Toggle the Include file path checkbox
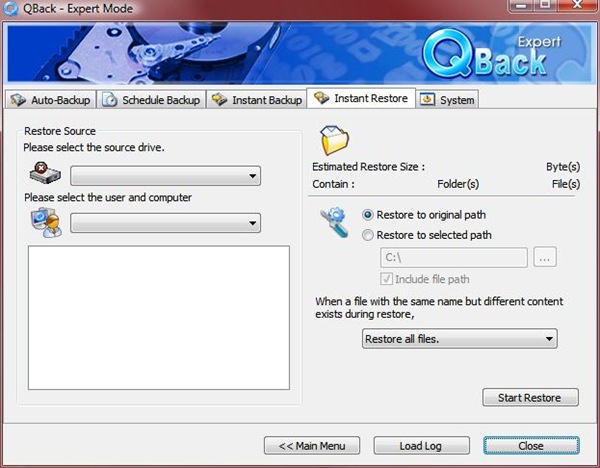The image size is (600, 468). pyautogui.click(x=386, y=278)
